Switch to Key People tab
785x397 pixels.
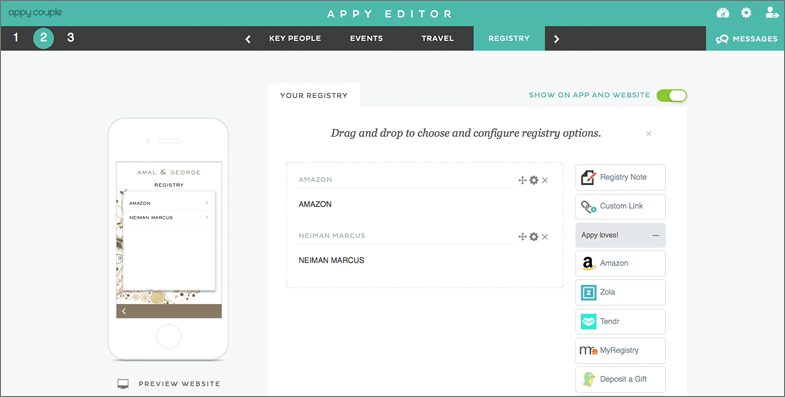(295, 39)
